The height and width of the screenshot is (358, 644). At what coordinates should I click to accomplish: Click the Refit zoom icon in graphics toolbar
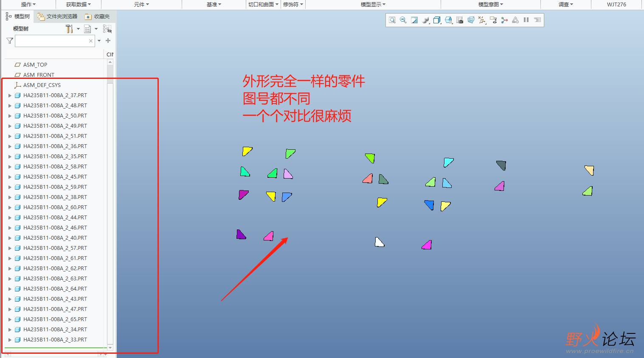392,20
